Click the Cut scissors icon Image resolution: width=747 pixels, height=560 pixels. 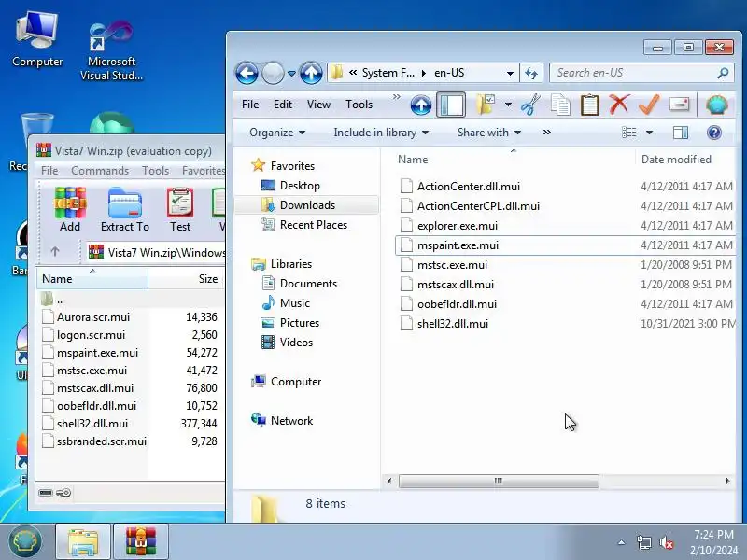[530, 105]
